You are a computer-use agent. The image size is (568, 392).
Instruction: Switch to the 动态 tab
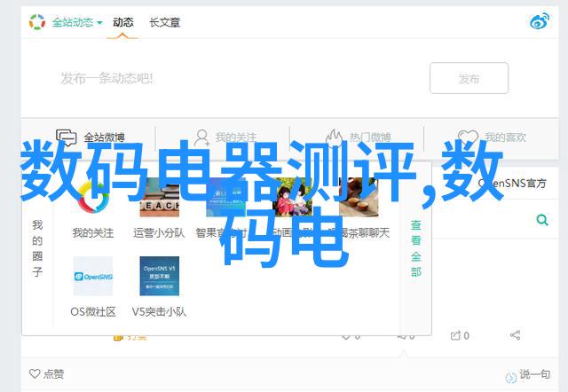click(x=124, y=22)
